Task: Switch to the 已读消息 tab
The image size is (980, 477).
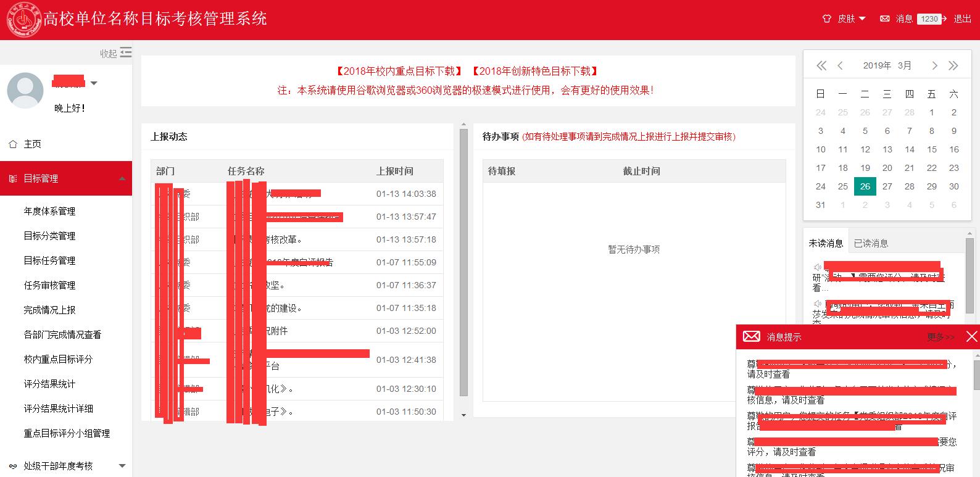Action: (x=871, y=243)
